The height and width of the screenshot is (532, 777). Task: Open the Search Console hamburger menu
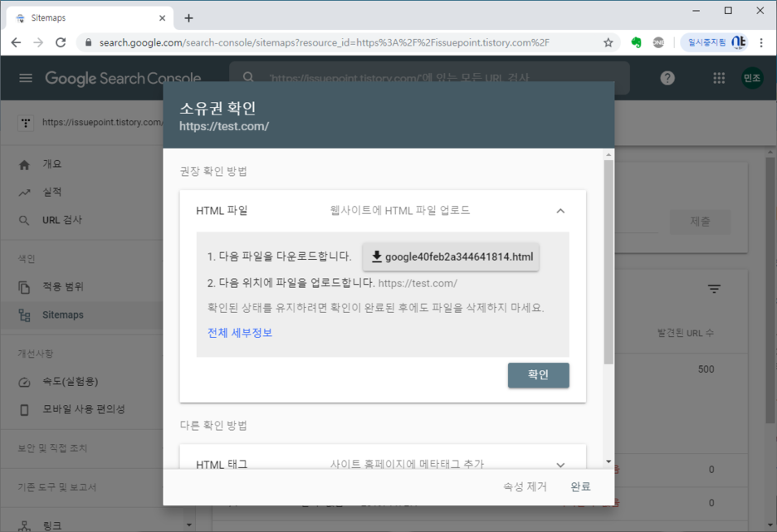click(x=26, y=78)
